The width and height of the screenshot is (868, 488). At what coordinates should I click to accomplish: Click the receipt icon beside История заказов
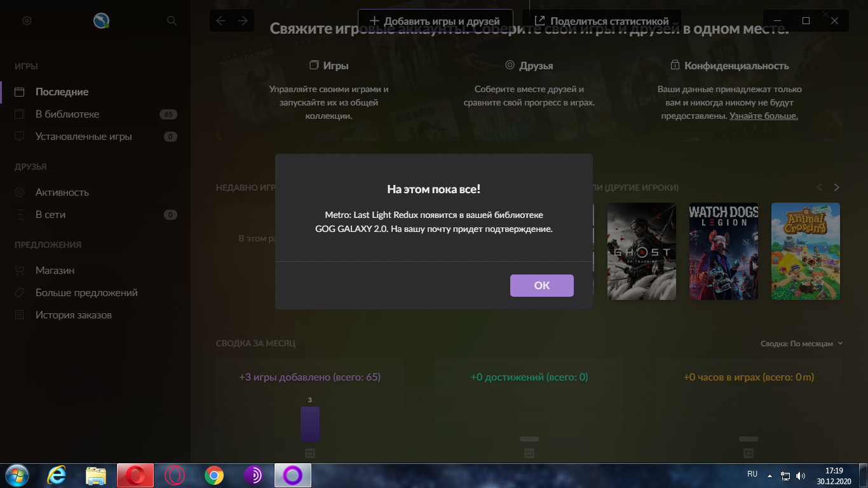19,315
